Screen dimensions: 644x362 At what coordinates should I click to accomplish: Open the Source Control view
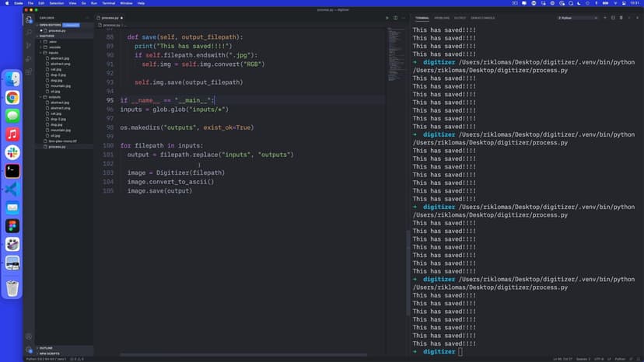(29, 45)
